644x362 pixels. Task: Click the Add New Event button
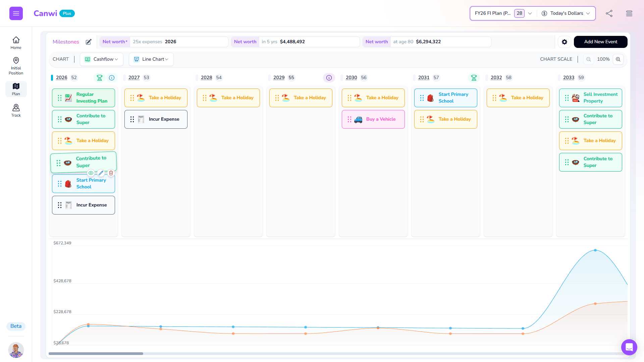pos(600,42)
